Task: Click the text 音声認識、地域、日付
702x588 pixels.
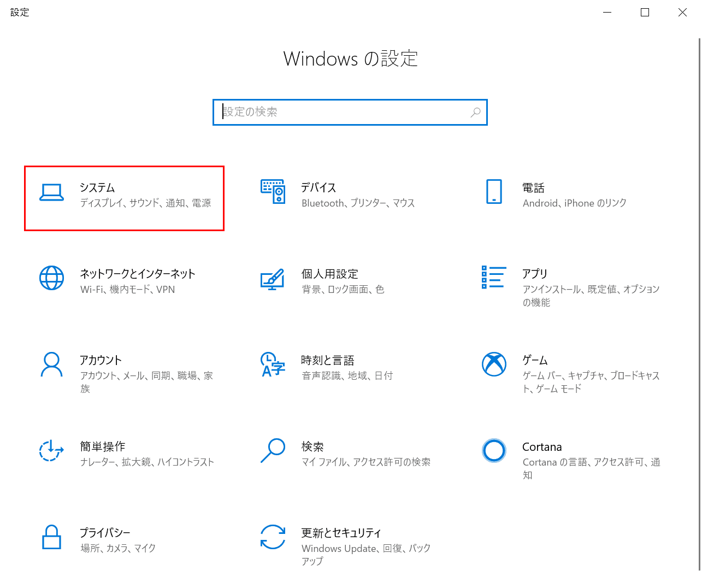Action: tap(347, 375)
